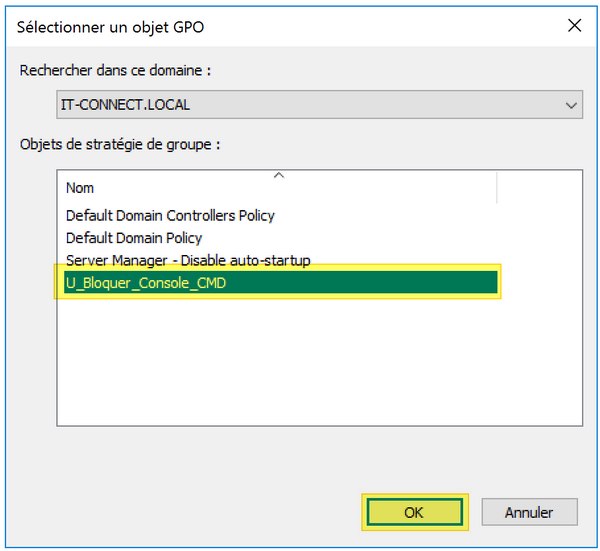
Task: Click the sort arrow above Nom column
Action: click(279, 175)
